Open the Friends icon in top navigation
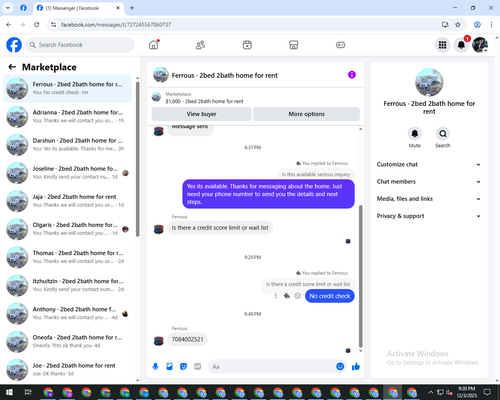This screenshot has width=500, height=400. tap(200, 45)
